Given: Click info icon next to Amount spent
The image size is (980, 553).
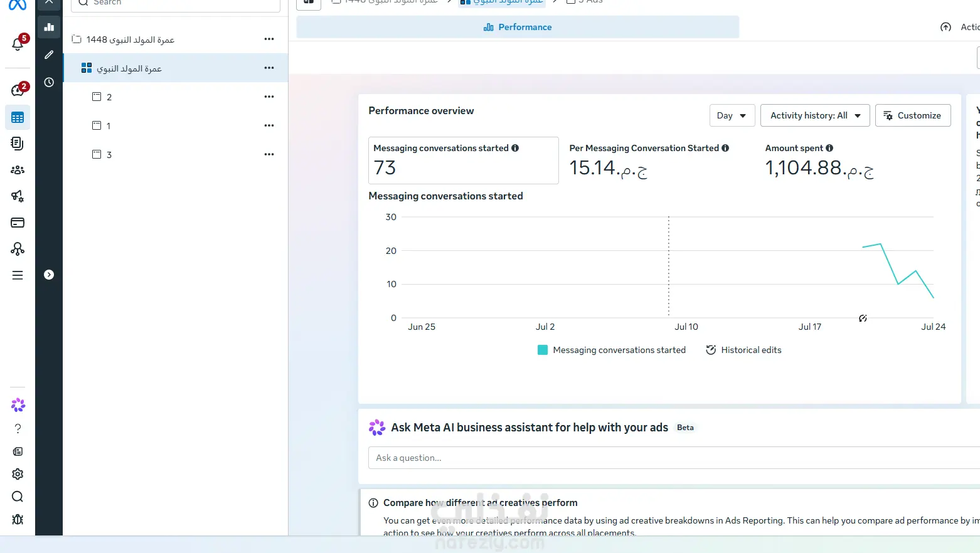Looking at the screenshot, I should tap(829, 148).
